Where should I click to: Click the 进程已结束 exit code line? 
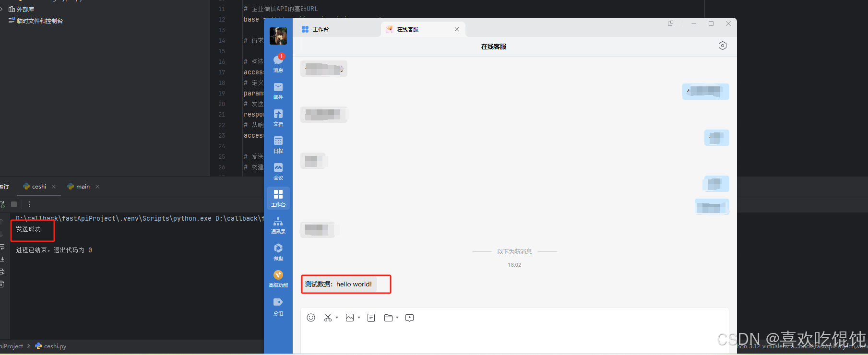54,250
